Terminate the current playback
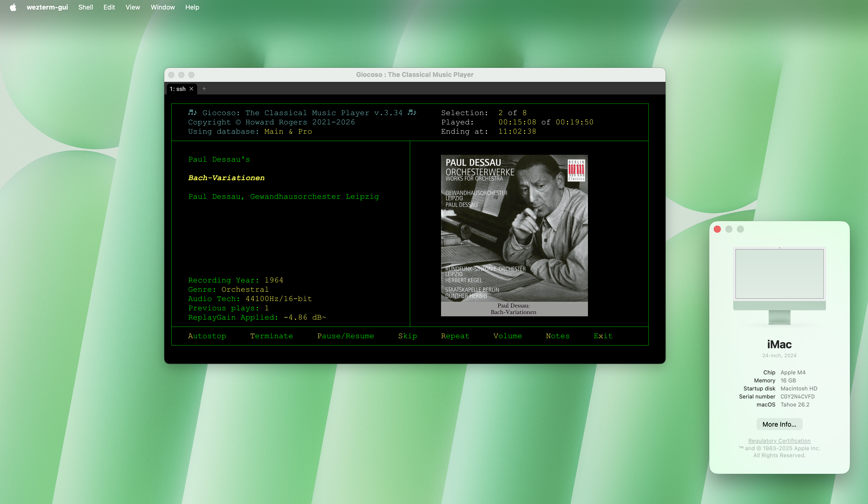The image size is (868, 504). [x=272, y=336]
